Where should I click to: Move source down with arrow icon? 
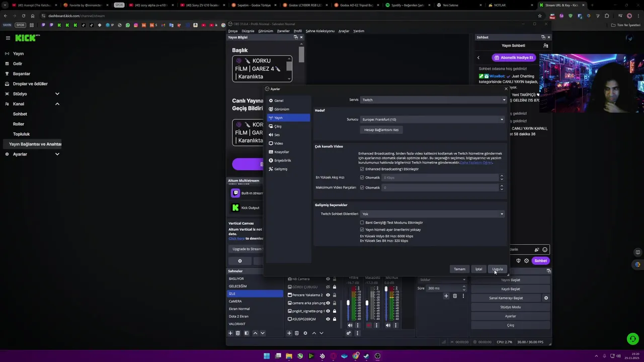(x=321, y=333)
